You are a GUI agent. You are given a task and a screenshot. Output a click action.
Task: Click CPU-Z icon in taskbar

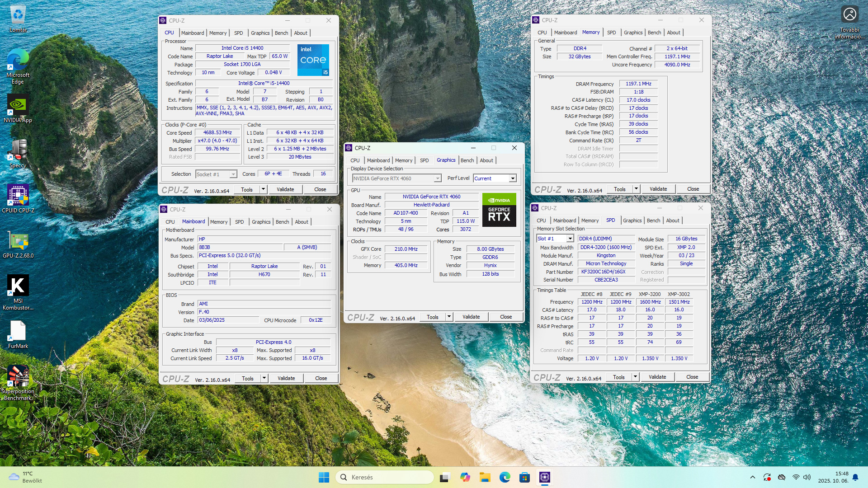[544, 477]
